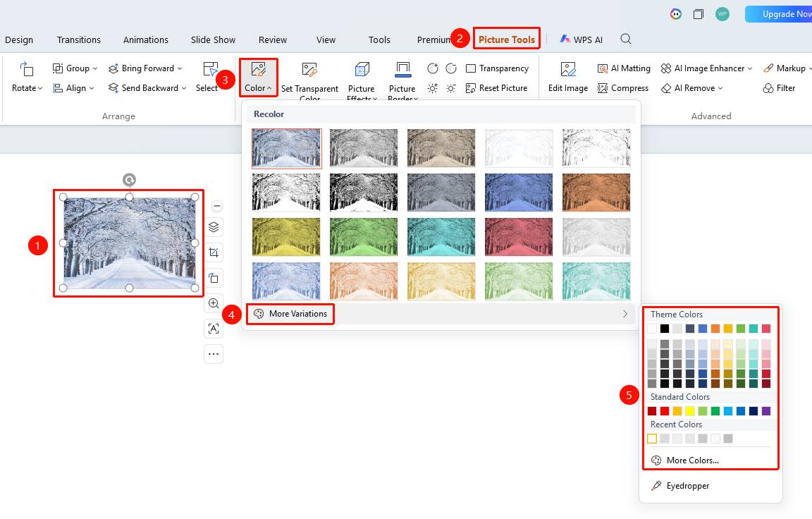The image size is (812, 519).
Task: Open the Edit Image tool
Action: pos(568,77)
